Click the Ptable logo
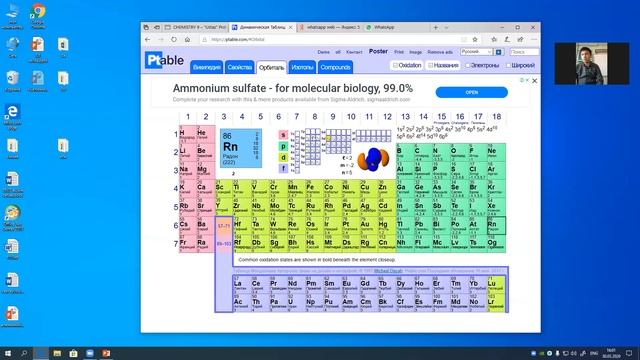Viewport: 640px width, 360px height. tap(164, 60)
